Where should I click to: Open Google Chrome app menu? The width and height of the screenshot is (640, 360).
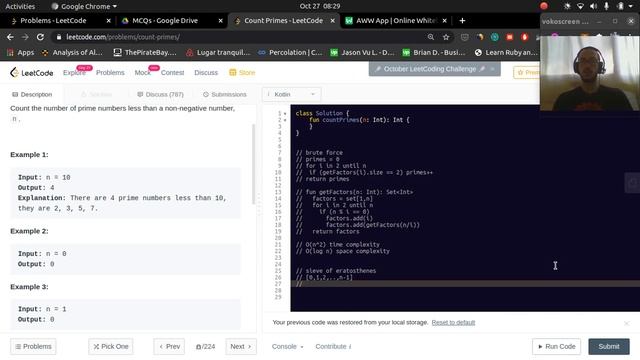(x=84, y=6)
